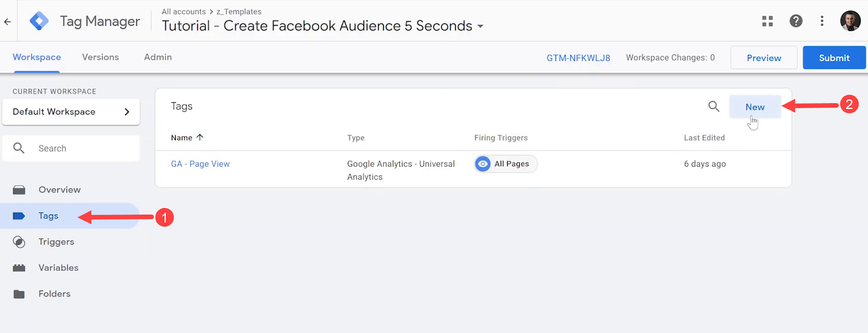Image resolution: width=868 pixels, height=333 pixels.
Task: Click the Default Workspace selector
Action: tap(71, 112)
